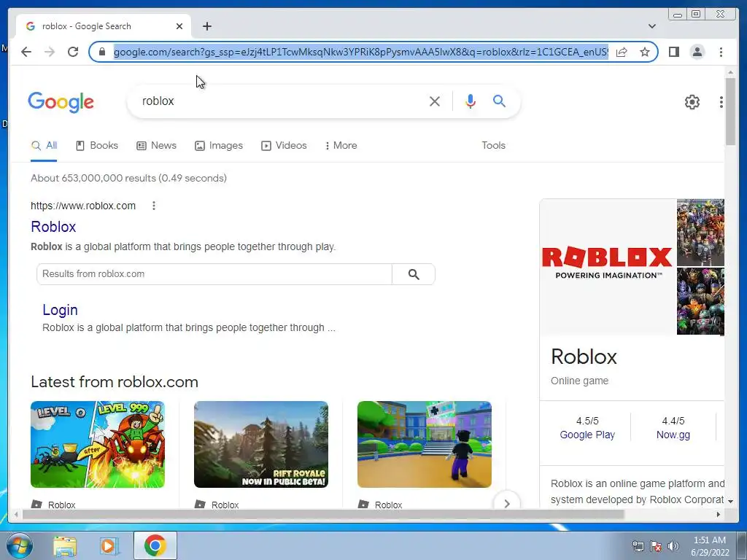Open the taskbar clock and date
Image resolution: width=747 pixels, height=560 pixels.
pos(710,546)
